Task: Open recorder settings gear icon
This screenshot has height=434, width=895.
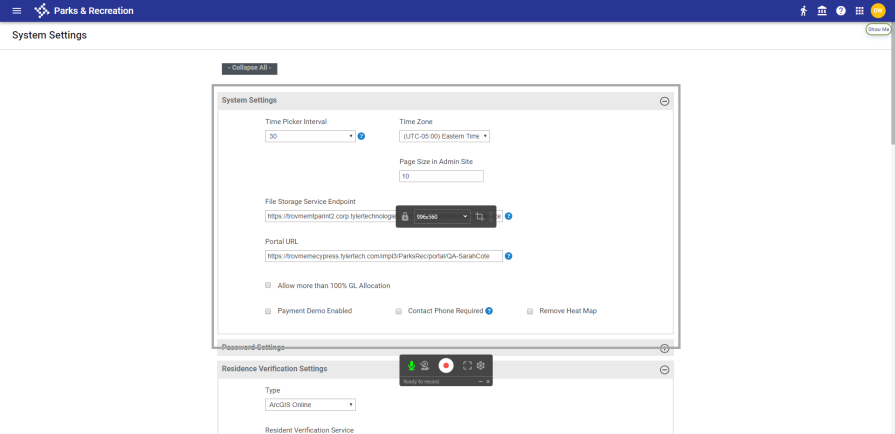Action: pyautogui.click(x=481, y=366)
